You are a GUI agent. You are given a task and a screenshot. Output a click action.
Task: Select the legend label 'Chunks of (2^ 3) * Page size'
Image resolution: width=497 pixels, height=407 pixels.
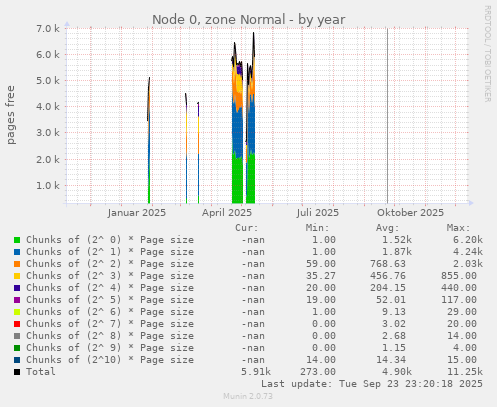pos(110,276)
